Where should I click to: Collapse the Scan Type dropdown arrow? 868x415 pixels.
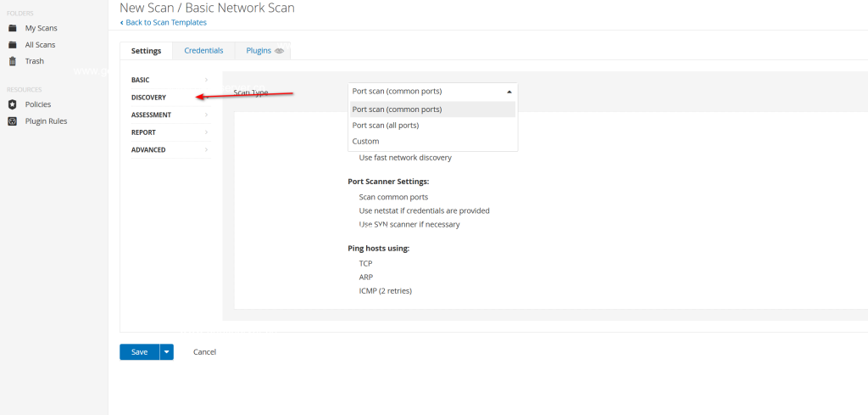pos(509,92)
